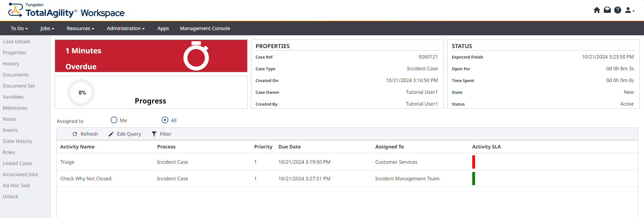The image size is (644, 218).
Task: Click the red SLA indicator for Triage
Action: [473, 162]
